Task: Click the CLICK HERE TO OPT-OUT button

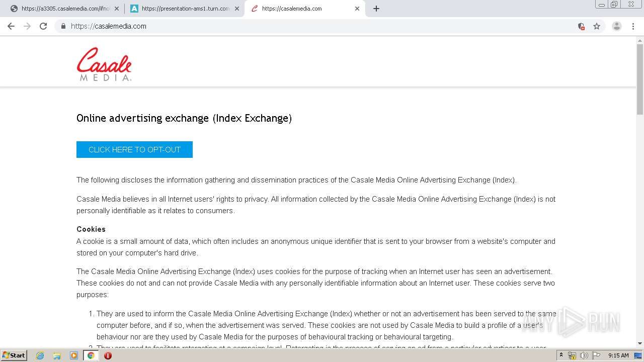Action: (134, 149)
